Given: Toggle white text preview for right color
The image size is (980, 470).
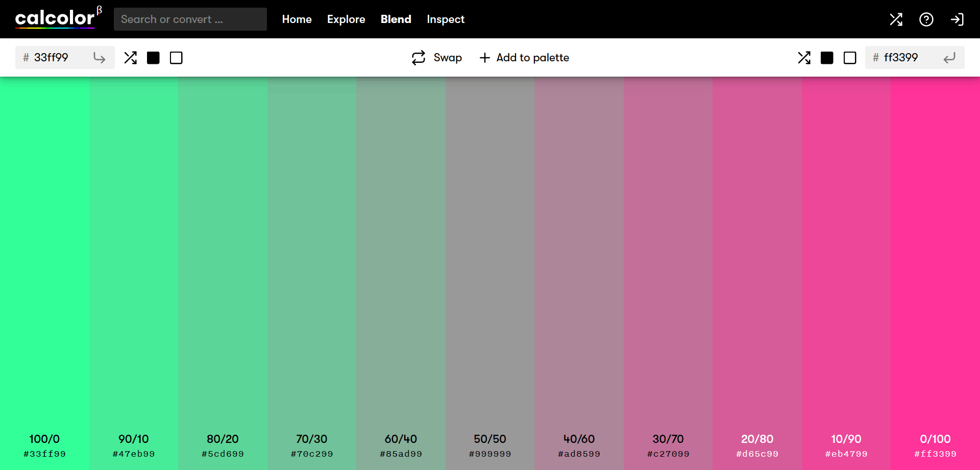Looking at the screenshot, I should pos(850,58).
